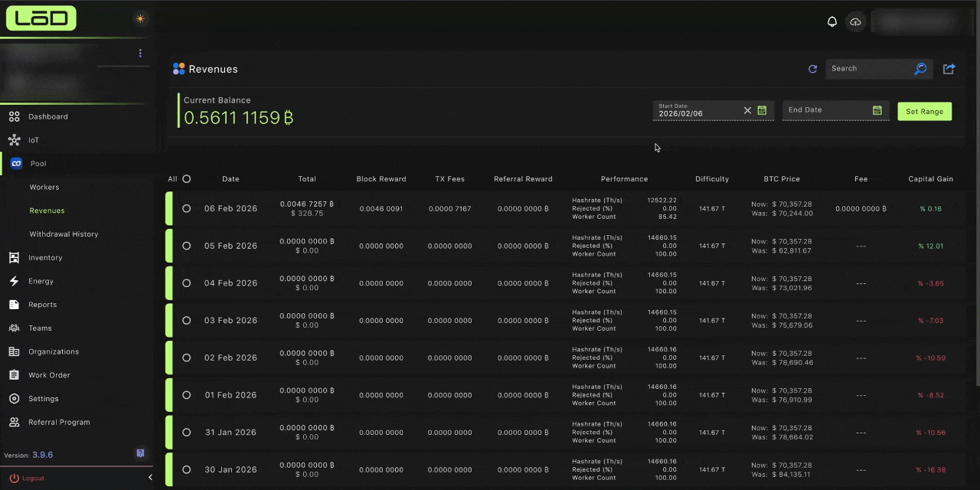Screen dimensions: 980x490
Task: Click the Energy lightning icon
Action: (14, 281)
